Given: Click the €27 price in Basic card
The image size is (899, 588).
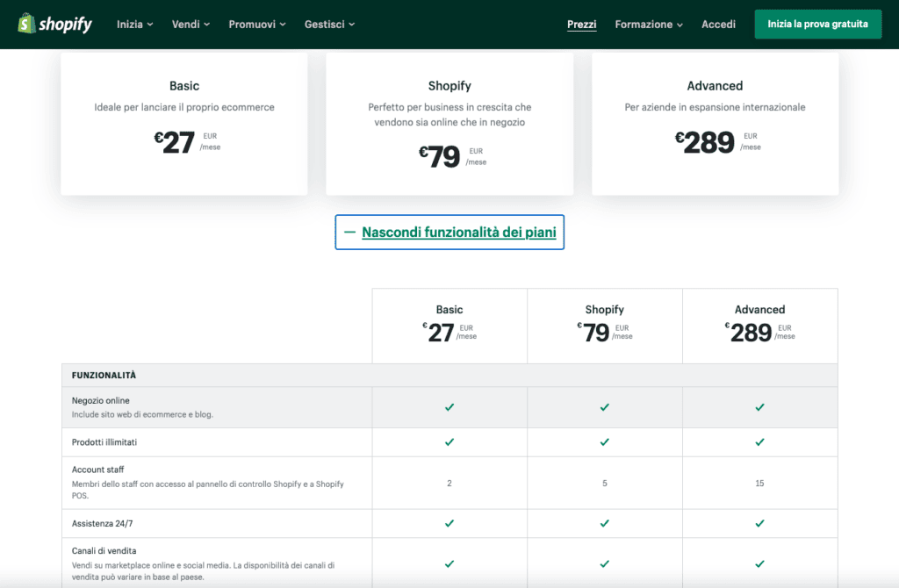Looking at the screenshot, I should click(175, 142).
